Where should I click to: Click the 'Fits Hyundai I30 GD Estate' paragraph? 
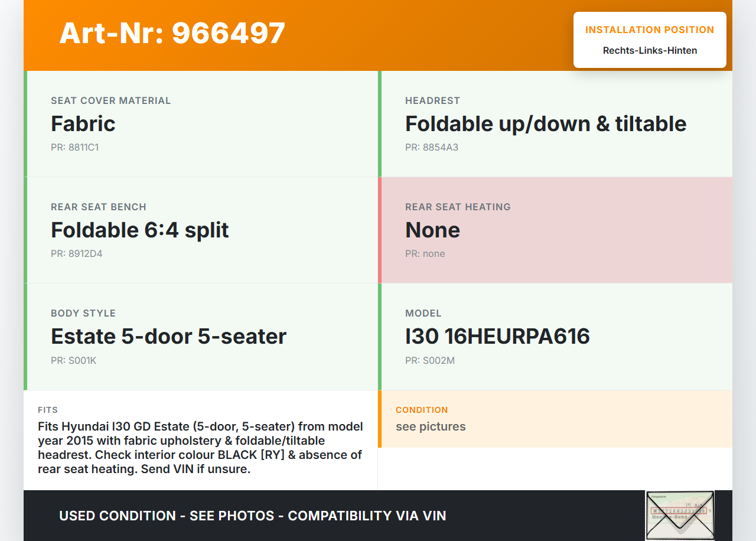(201, 448)
